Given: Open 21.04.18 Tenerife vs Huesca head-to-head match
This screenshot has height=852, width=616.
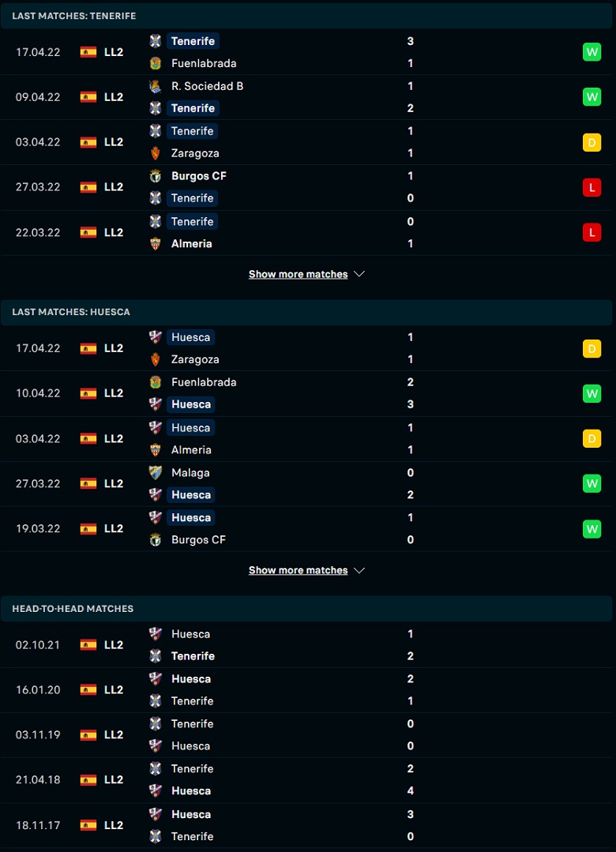Looking at the screenshot, I should pyautogui.click(x=300, y=780).
